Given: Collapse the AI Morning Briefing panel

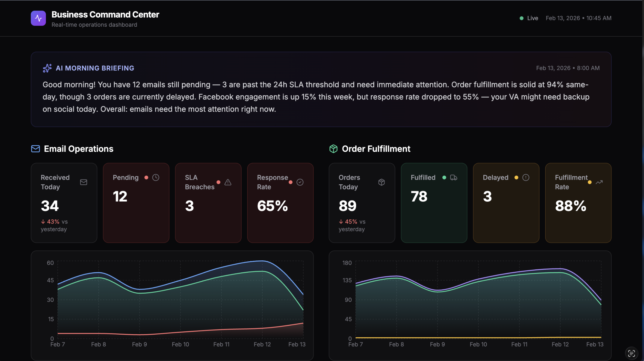Looking at the screenshot, I should pyautogui.click(x=95, y=68).
